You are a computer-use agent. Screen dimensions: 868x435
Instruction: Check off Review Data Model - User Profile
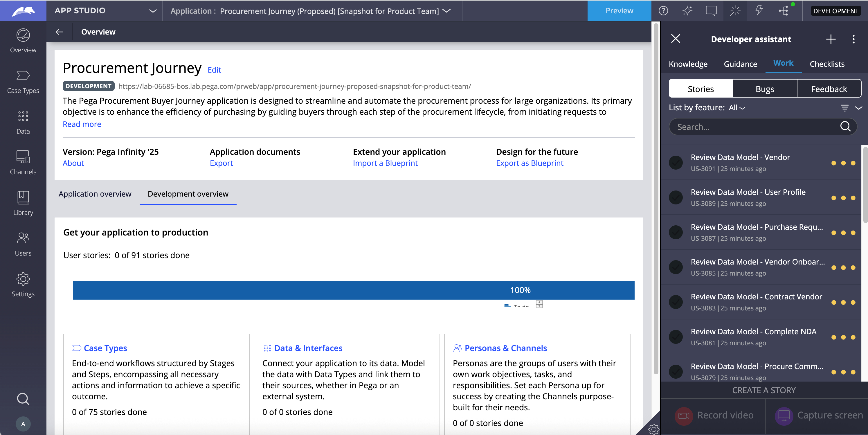click(x=676, y=197)
